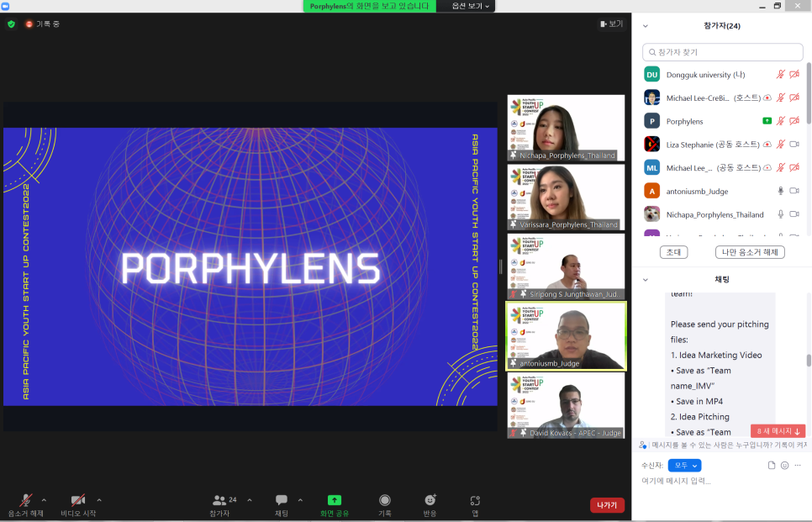Toggle Dongguk university microphone icon
Viewport: 812px width, 522px height.
click(x=780, y=75)
